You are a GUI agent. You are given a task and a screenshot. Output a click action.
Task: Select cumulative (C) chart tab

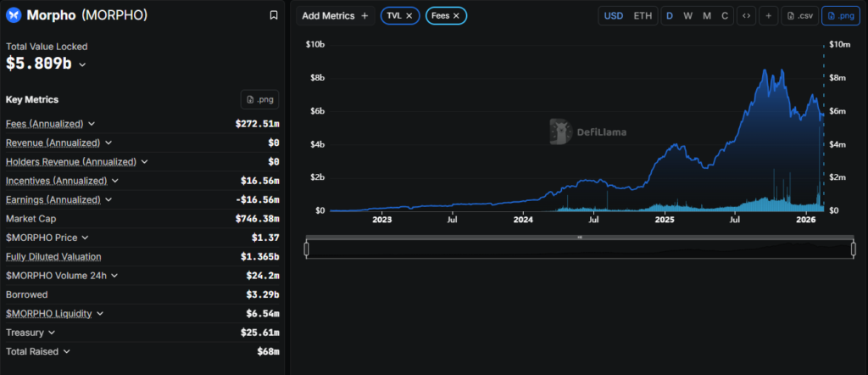(724, 15)
